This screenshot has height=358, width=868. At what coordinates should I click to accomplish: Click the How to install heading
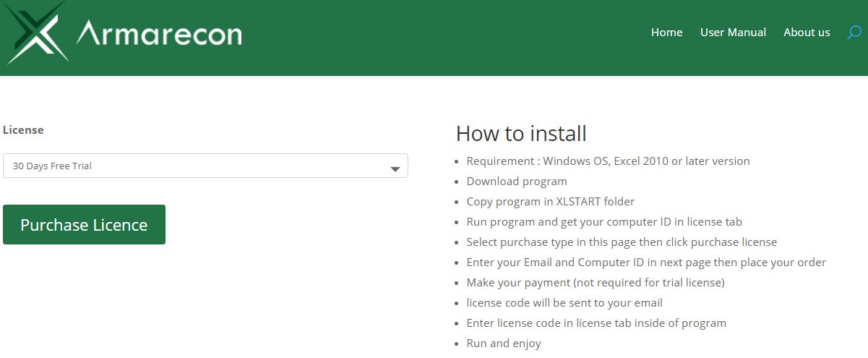point(521,134)
